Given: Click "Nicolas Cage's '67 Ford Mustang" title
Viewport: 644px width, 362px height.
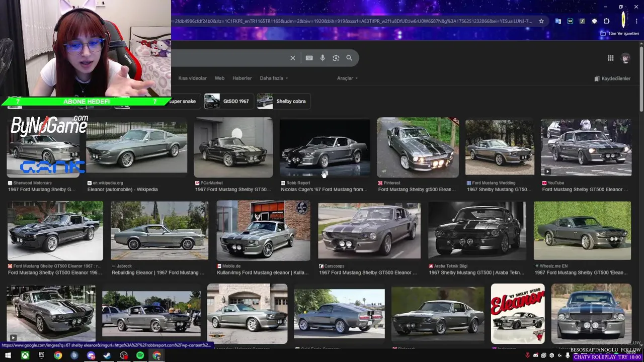Looking at the screenshot, I should tap(324, 190).
